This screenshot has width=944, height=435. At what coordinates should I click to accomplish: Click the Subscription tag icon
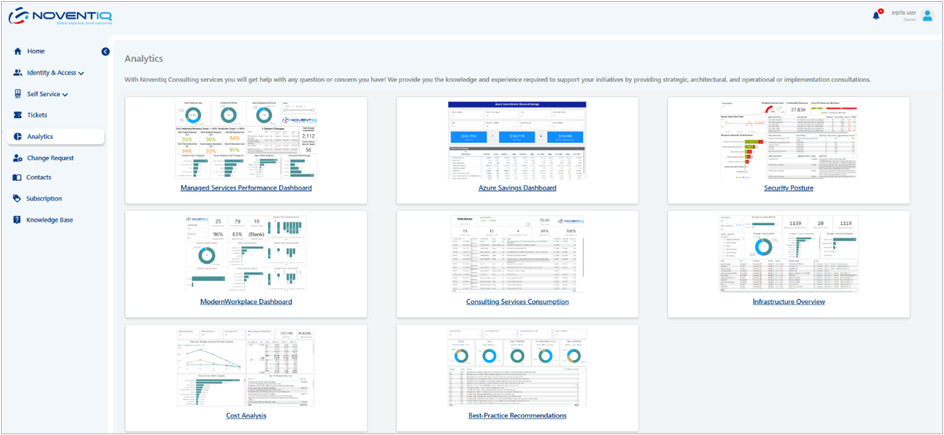18,199
